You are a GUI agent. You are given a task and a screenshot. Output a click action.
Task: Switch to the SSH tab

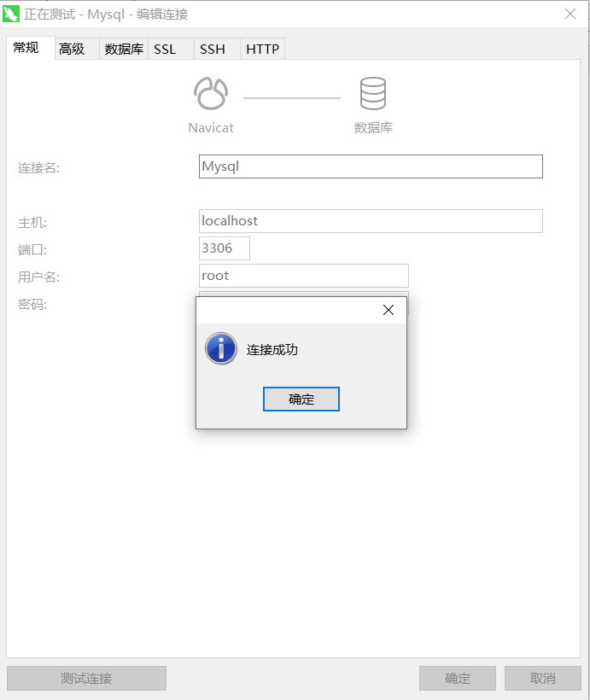[217, 49]
